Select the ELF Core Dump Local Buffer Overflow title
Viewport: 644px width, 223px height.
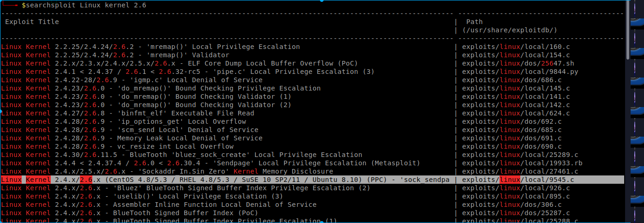(x=179, y=63)
